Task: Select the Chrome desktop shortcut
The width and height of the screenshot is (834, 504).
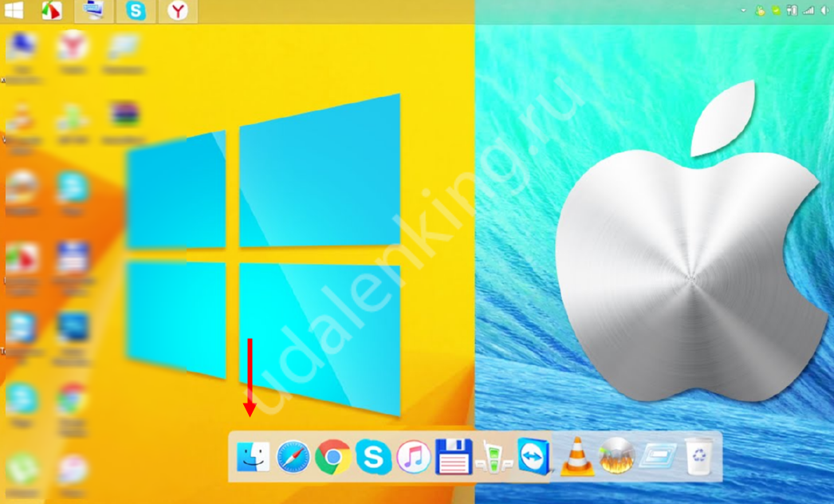Action: tap(73, 399)
